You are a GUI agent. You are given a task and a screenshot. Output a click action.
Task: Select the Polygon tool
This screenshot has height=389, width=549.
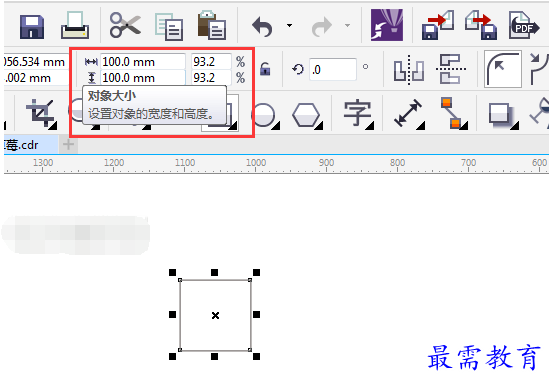pyautogui.click(x=306, y=115)
